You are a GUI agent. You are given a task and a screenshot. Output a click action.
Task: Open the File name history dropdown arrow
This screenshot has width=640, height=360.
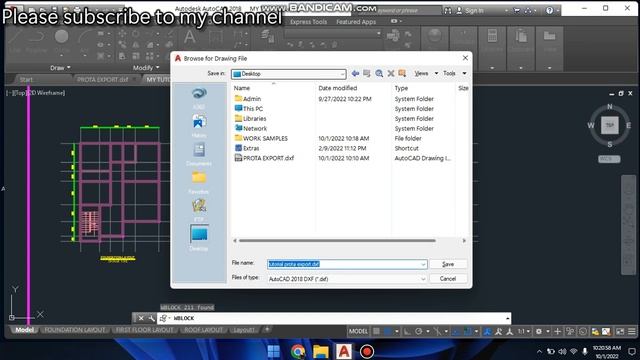click(x=423, y=264)
